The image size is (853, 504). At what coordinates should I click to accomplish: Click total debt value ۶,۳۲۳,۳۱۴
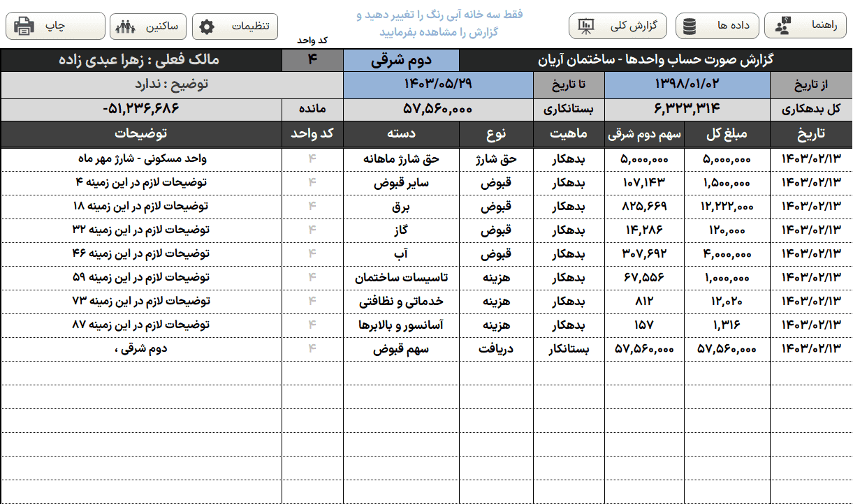(687, 109)
